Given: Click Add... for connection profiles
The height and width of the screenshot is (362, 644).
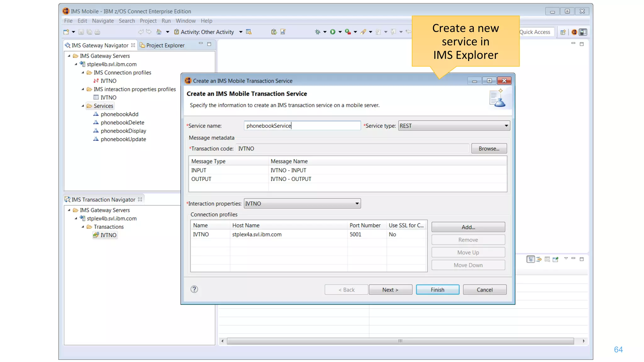Looking at the screenshot, I should point(468,227).
